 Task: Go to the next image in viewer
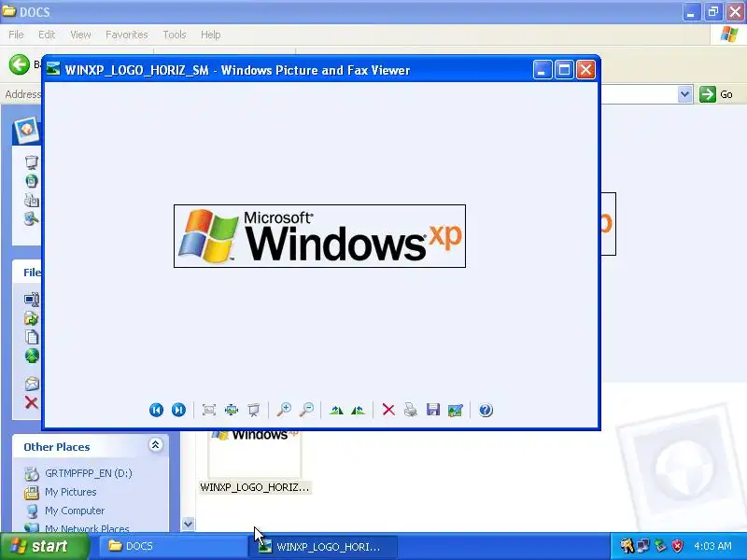pyautogui.click(x=178, y=410)
